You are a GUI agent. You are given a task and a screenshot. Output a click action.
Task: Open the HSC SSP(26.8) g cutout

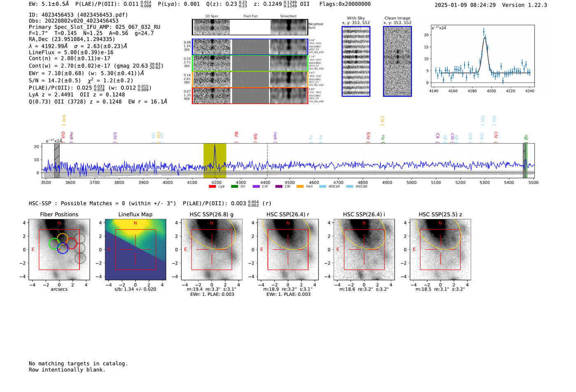click(x=211, y=250)
